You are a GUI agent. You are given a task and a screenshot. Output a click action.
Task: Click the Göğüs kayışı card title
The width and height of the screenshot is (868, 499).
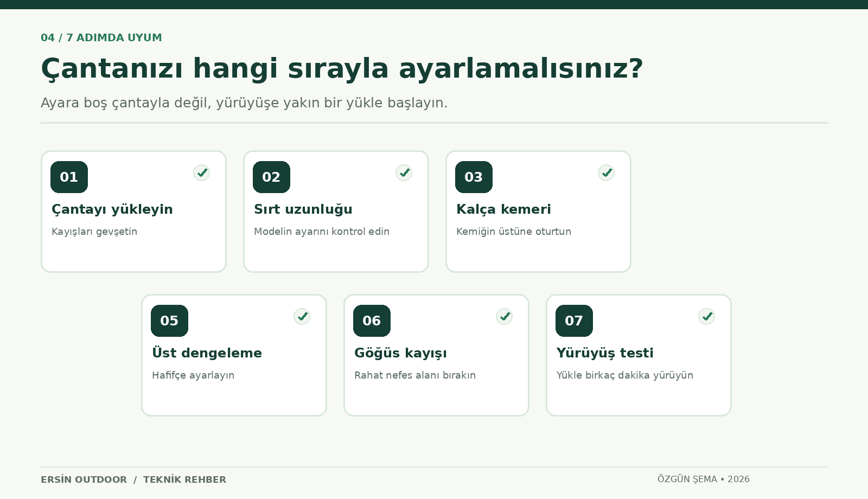pos(400,353)
